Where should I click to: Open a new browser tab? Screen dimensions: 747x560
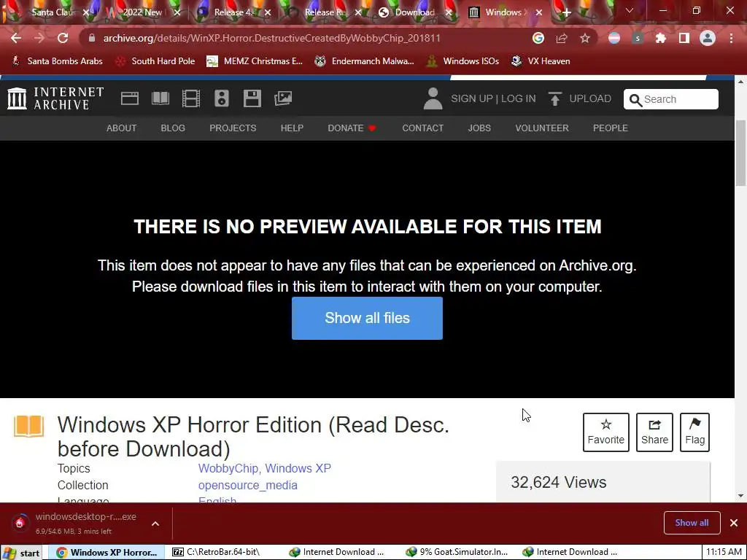coord(566,13)
